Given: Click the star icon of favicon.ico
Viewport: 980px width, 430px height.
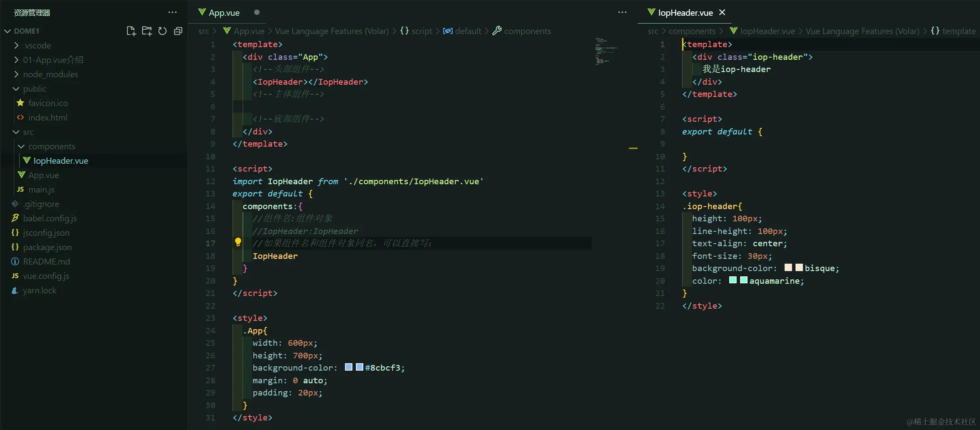Looking at the screenshot, I should pos(20,103).
